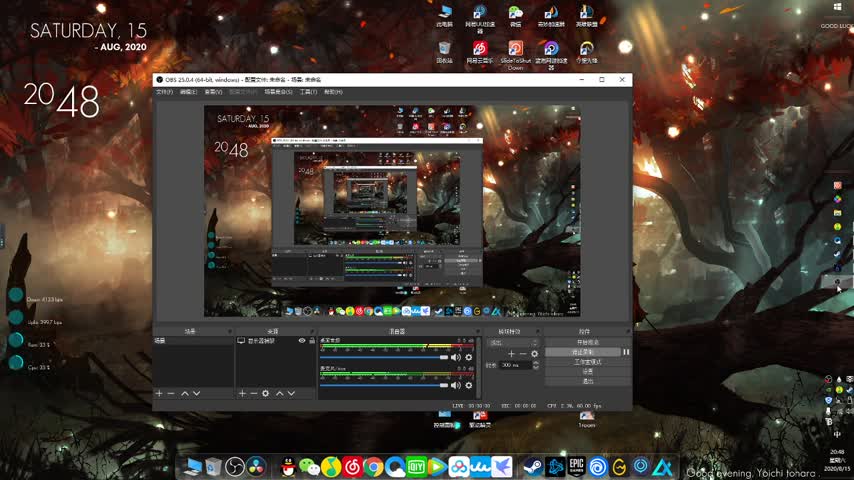Pop out the audio mixer dock panel icon
The image size is (854, 480).
coord(478,331)
